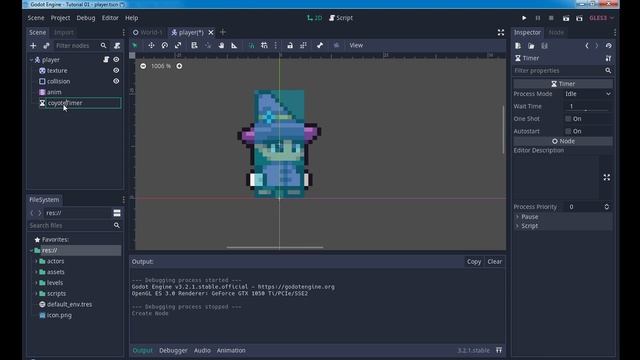Pause the running scene
Viewport: 640px width, 360px height.
(x=538, y=18)
